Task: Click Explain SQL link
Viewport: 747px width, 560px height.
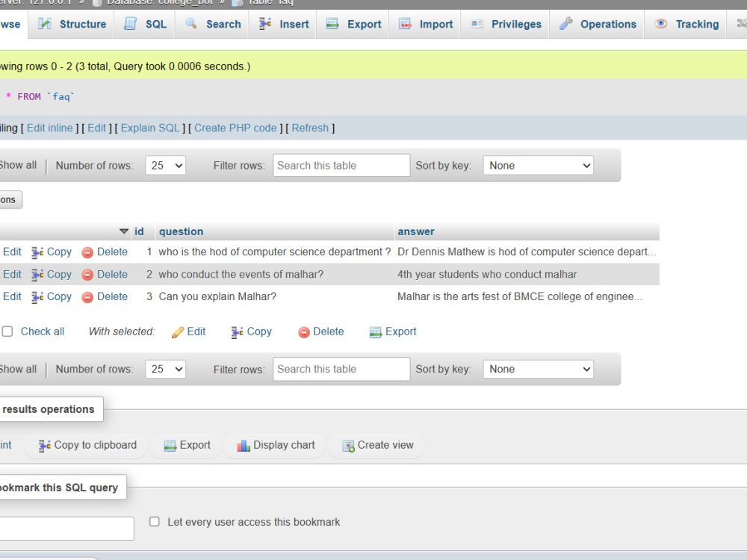Action: click(150, 128)
